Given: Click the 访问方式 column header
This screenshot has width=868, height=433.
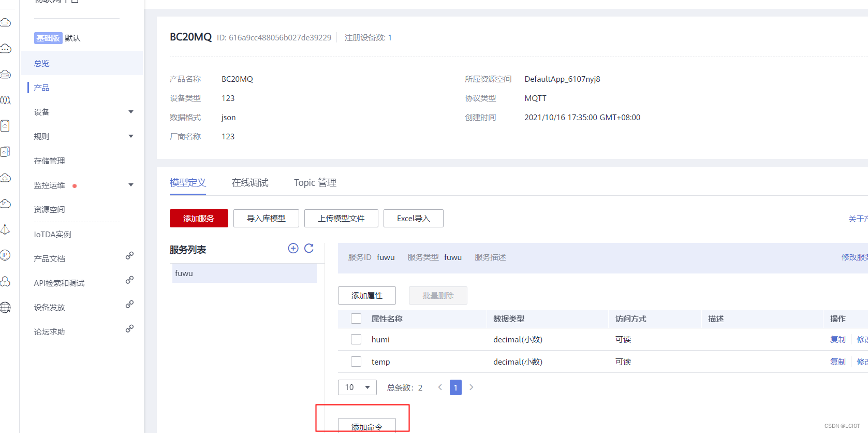Looking at the screenshot, I should [x=631, y=319].
